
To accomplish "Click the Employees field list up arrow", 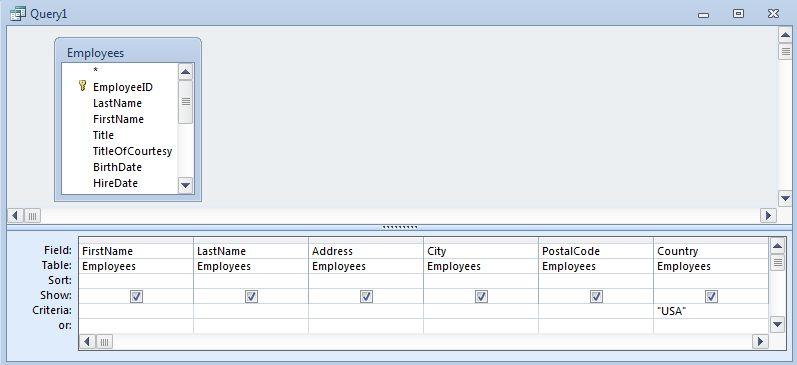I will click(x=185, y=72).
